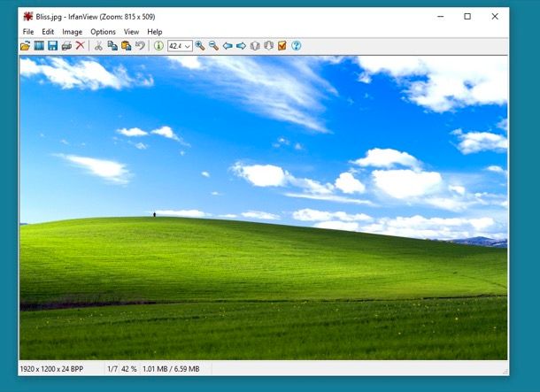Click status bar text 1920 x 1200 x 24 BPP

pyautogui.click(x=51, y=369)
